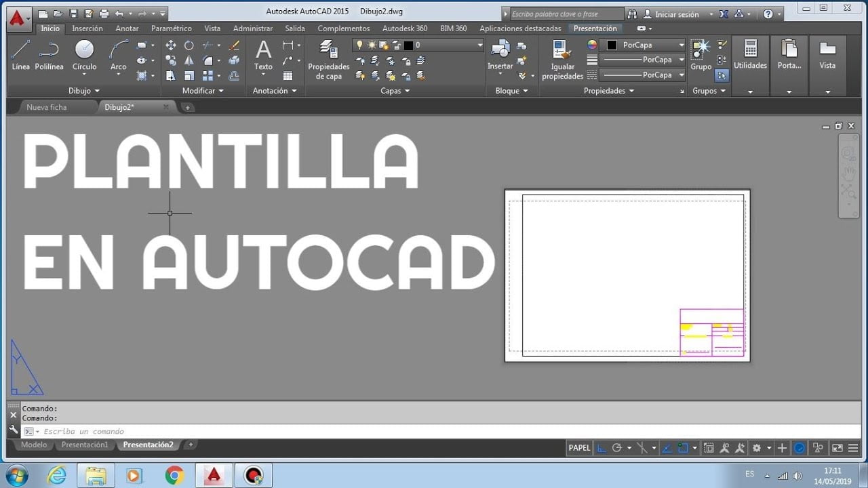This screenshot has width=868, height=488.
Task: Save drawing from quick access toolbar
Action: pos(74,14)
